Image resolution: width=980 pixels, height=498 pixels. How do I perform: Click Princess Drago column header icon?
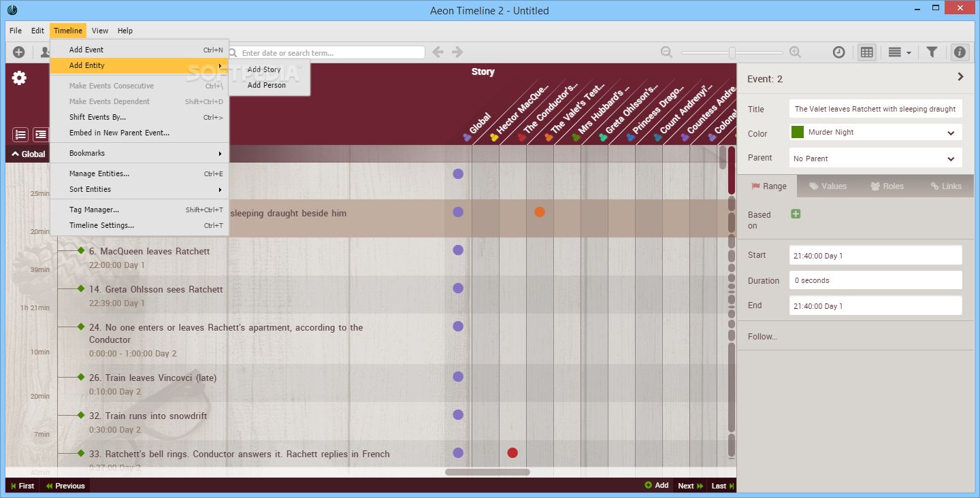[x=630, y=137]
